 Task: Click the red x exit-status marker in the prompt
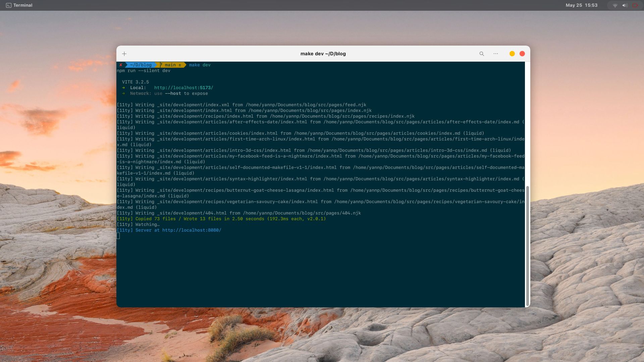tap(120, 65)
